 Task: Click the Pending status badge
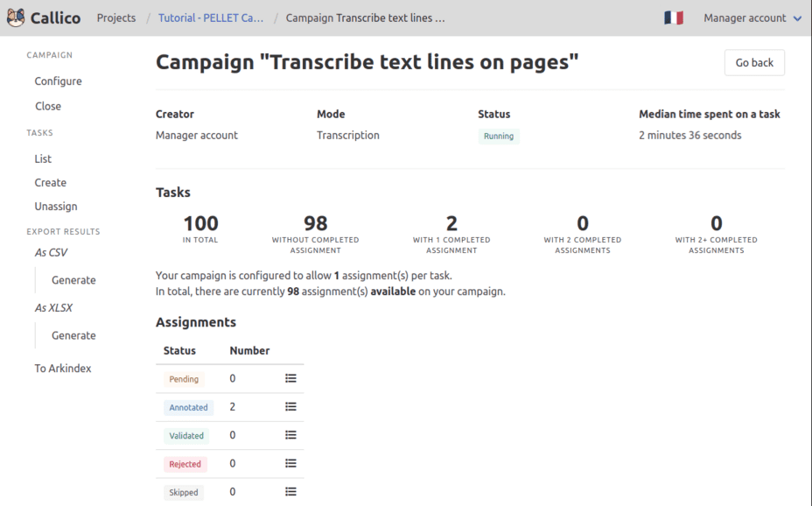point(184,379)
